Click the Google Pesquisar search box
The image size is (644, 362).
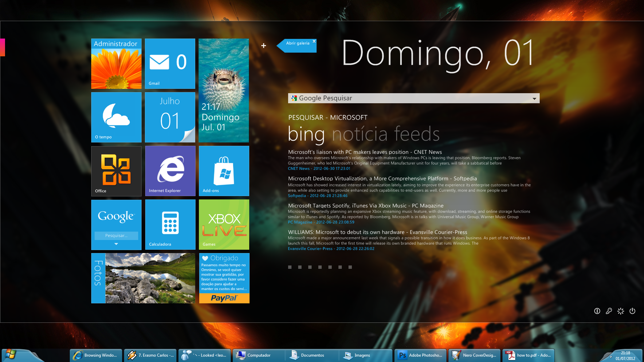click(414, 98)
